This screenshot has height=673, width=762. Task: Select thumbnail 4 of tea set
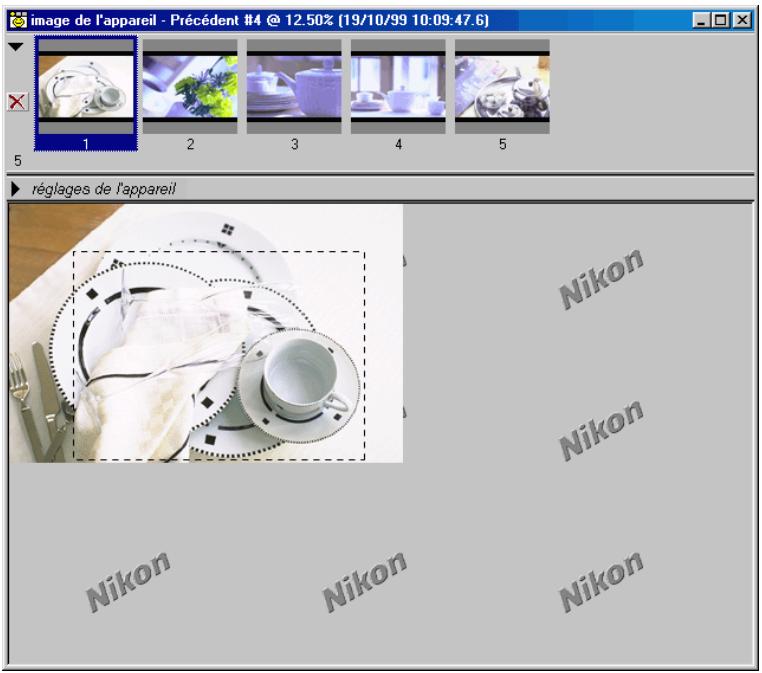click(x=398, y=87)
